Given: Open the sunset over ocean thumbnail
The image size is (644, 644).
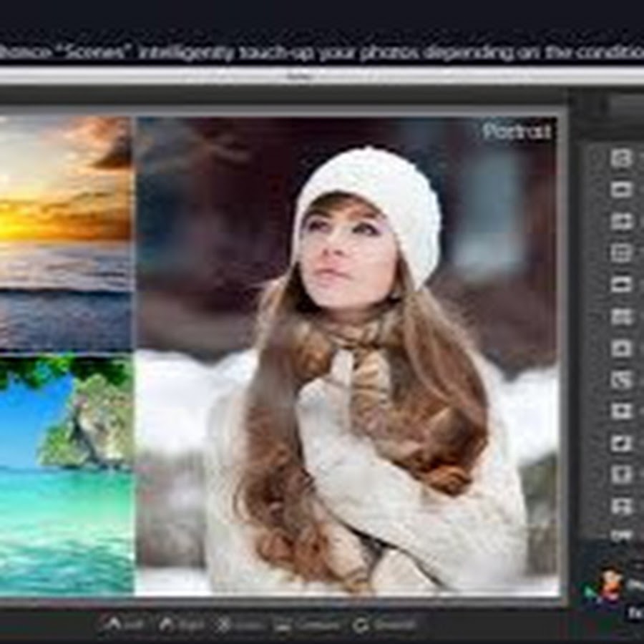Looking at the screenshot, I should pos(66,233).
